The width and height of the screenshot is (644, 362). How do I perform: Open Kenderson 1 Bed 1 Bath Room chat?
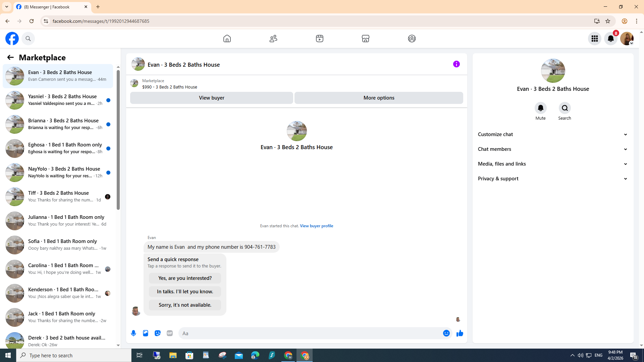tap(58, 293)
